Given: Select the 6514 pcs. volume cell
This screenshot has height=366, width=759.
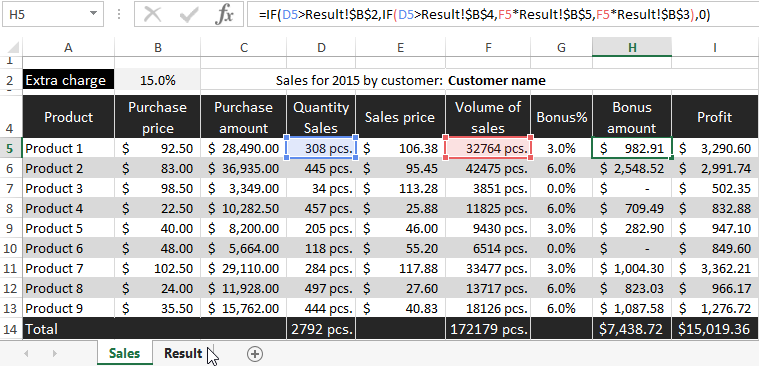Looking at the screenshot, I should (488, 248).
